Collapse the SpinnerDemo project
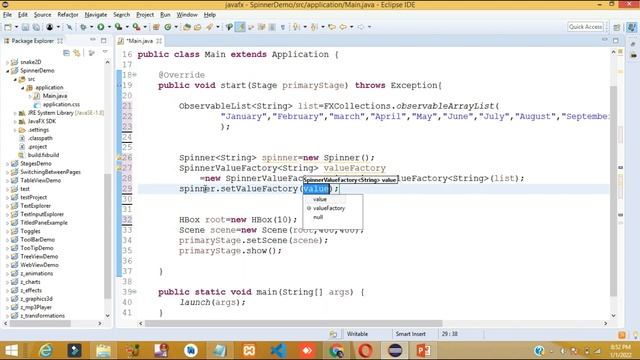 point(7,71)
